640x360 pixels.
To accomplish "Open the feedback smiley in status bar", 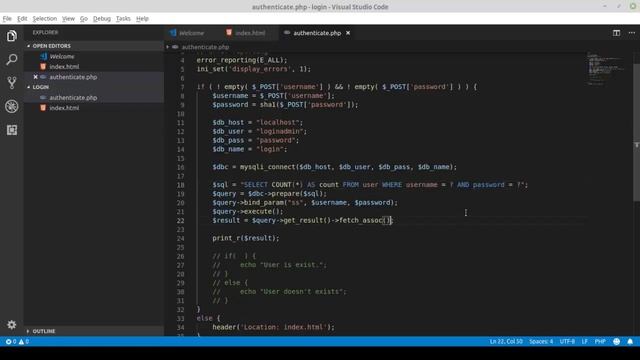I will (616, 341).
